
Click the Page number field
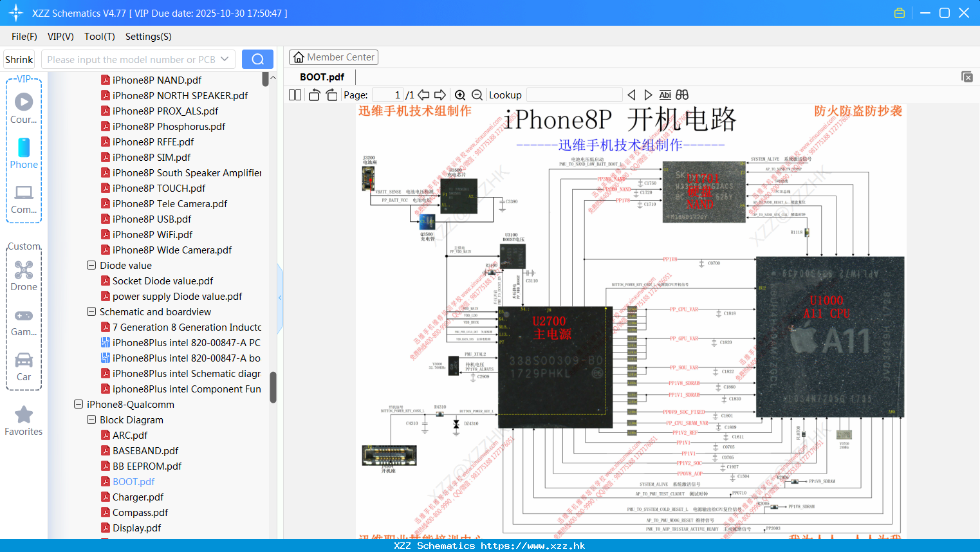click(388, 95)
